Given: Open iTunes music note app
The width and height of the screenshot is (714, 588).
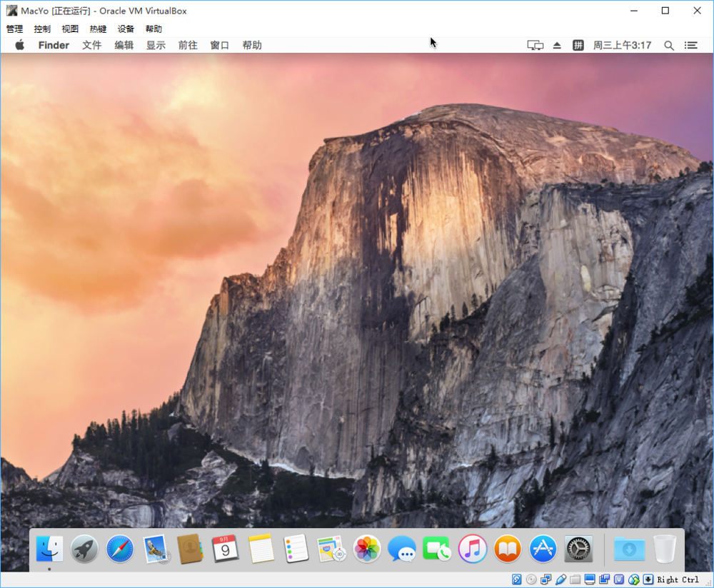Looking at the screenshot, I should pyautogui.click(x=472, y=549).
